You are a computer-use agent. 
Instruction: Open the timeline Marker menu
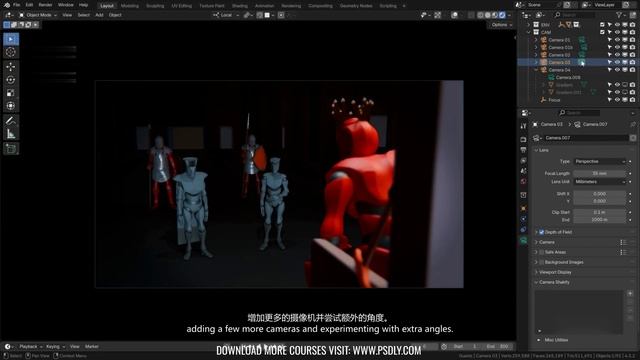(91, 347)
